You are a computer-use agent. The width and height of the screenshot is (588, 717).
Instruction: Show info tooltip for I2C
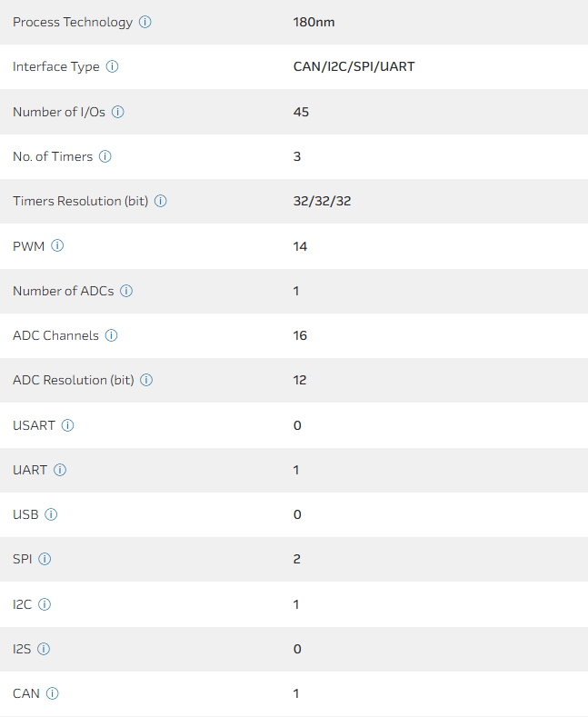tap(45, 604)
